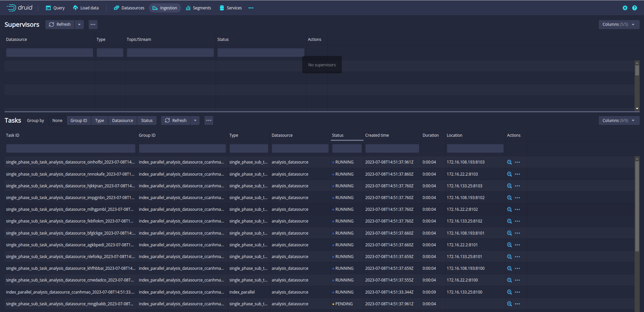Image resolution: width=644 pixels, height=312 pixels.
Task: Group tasks by None
Action: (x=57, y=121)
